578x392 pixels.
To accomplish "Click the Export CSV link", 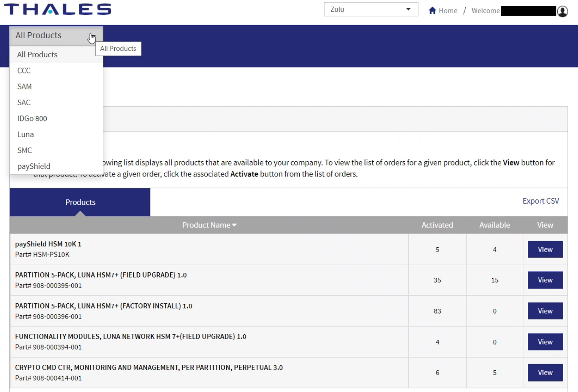I will coord(541,201).
